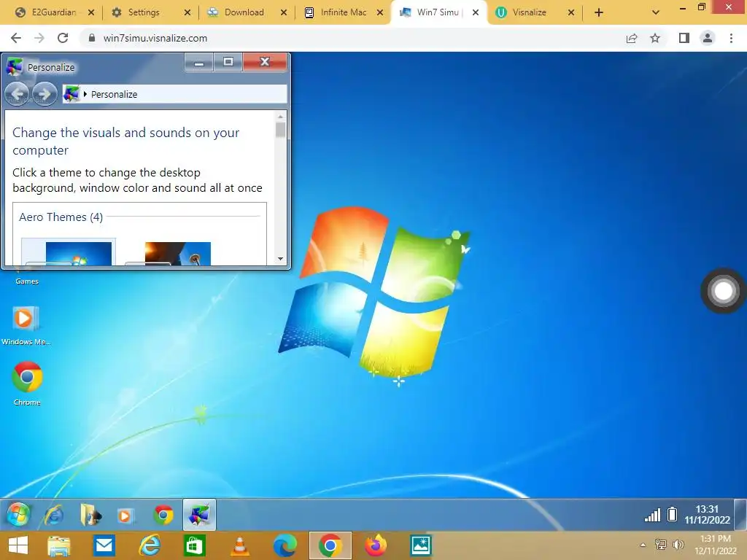Switch to the Infinite Mac tab

[x=343, y=12]
